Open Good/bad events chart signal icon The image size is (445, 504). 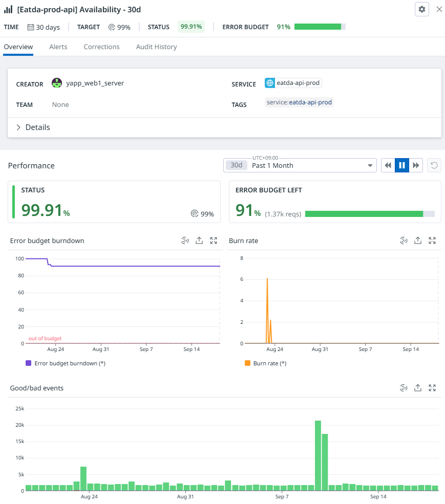point(404,388)
